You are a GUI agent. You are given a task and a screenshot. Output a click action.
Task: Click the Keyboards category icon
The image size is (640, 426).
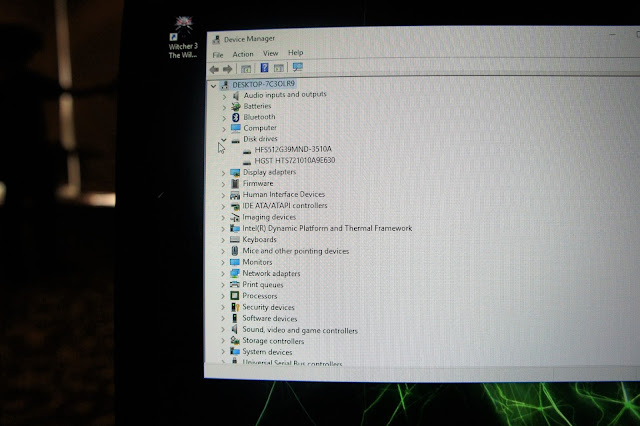(235, 240)
